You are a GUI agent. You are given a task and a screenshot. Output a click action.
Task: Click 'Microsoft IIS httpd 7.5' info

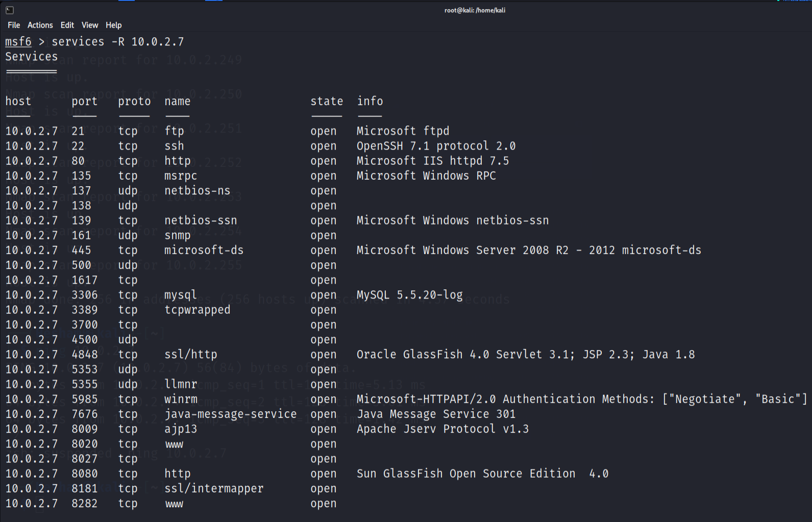click(x=433, y=161)
